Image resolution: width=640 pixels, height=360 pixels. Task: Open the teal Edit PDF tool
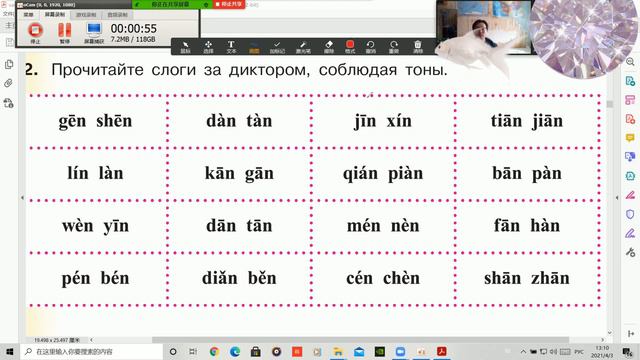pos(630,176)
